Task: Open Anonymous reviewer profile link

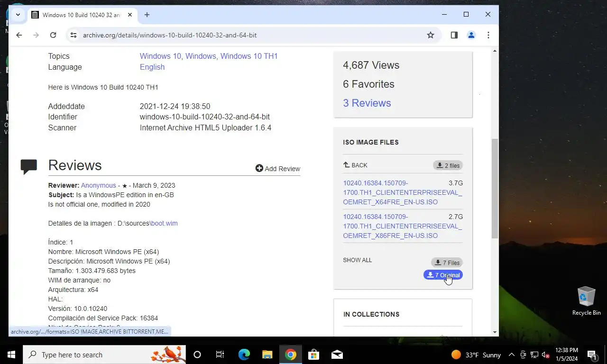Action: pos(98,185)
